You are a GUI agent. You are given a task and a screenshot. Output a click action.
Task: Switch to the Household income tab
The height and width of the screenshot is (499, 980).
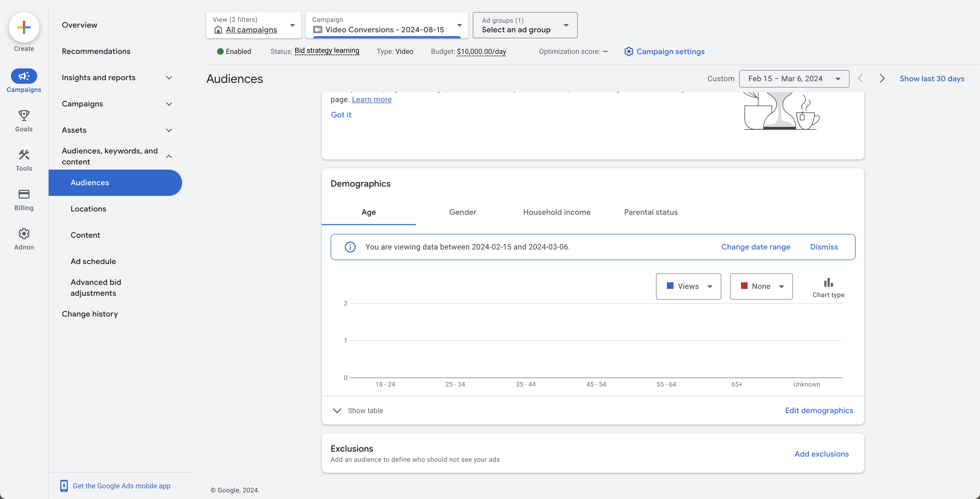pos(556,212)
